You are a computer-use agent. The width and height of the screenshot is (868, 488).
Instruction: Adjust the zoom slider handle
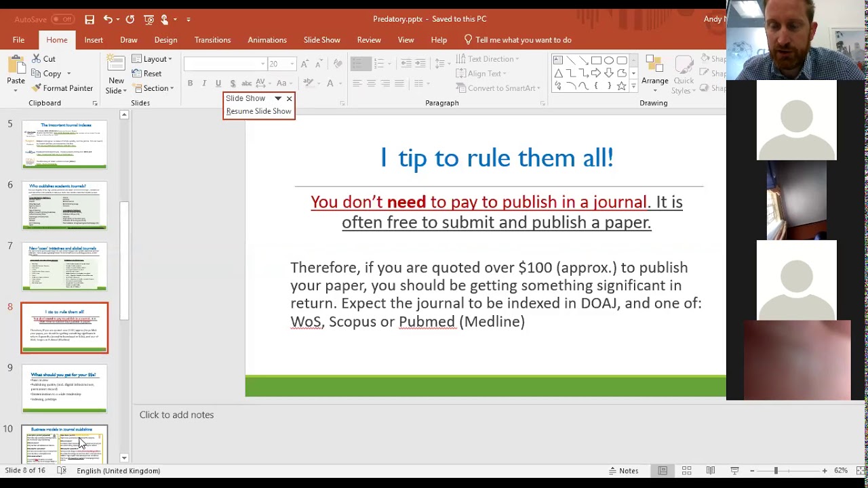click(x=776, y=470)
